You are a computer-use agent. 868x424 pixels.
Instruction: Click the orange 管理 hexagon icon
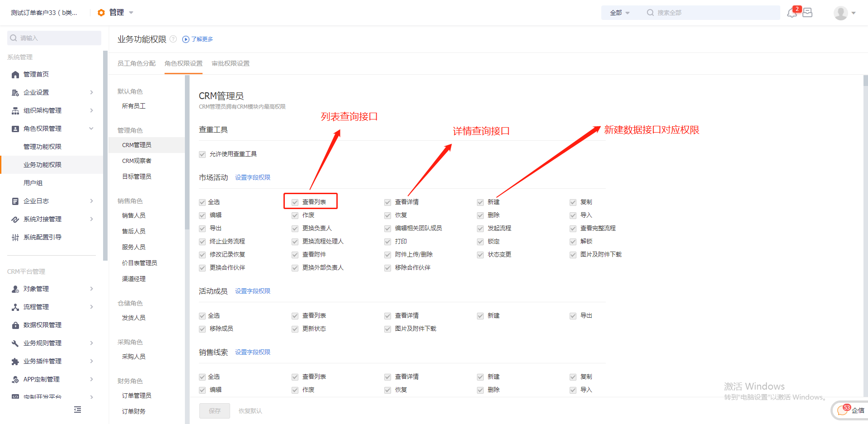[x=101, y=13]
